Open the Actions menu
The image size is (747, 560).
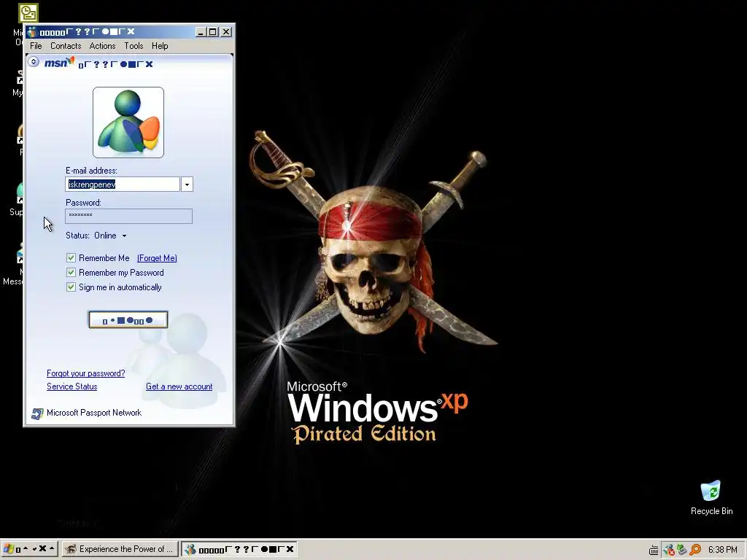click(x=102, y=46)
